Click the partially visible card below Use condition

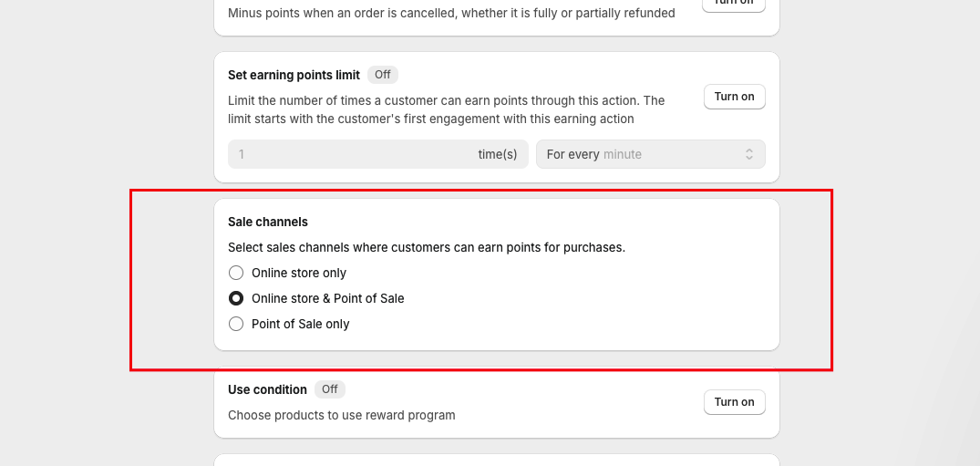[496, 460]
